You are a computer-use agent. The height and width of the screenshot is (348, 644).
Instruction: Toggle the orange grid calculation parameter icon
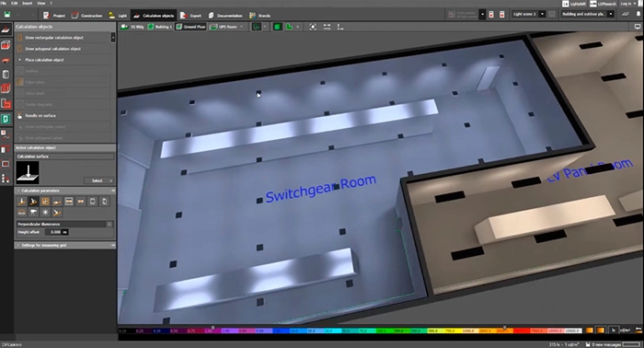point(45,202)
